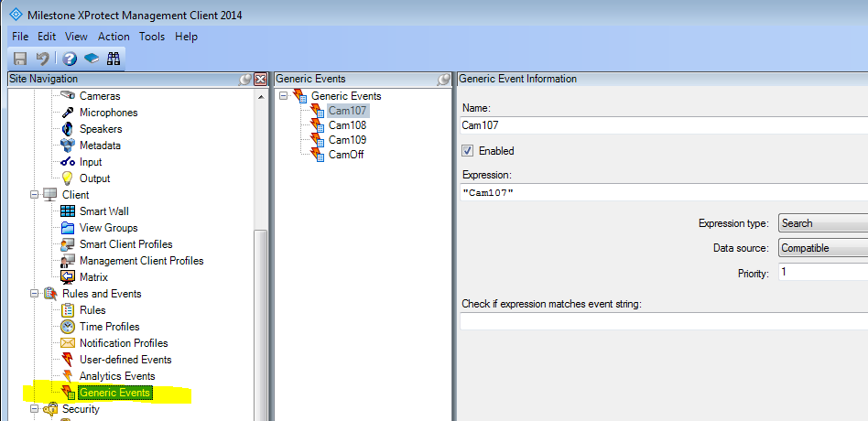Click the Name input field

pos(664,125)
